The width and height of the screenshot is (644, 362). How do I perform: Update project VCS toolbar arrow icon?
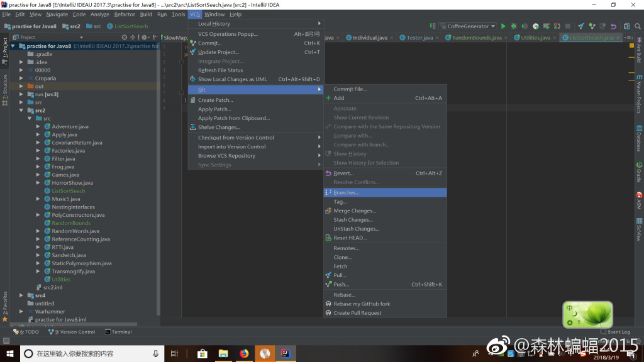[x=581, y=26]
